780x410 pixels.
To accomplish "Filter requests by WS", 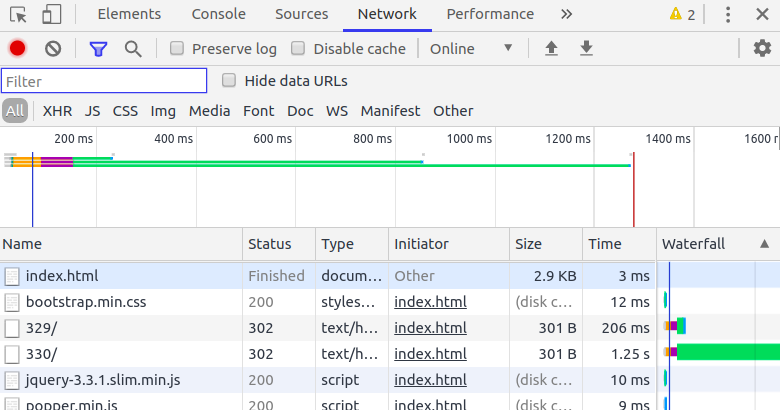I will (337, 111).
